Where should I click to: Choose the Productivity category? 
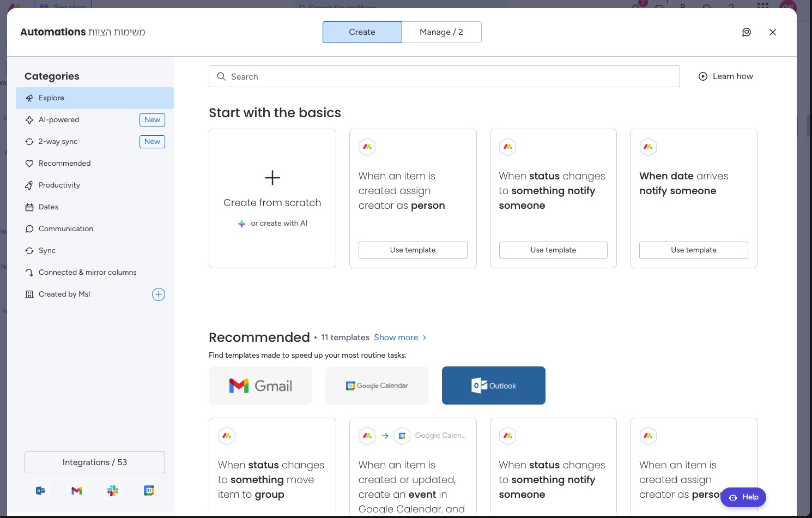tap(95, 185)
